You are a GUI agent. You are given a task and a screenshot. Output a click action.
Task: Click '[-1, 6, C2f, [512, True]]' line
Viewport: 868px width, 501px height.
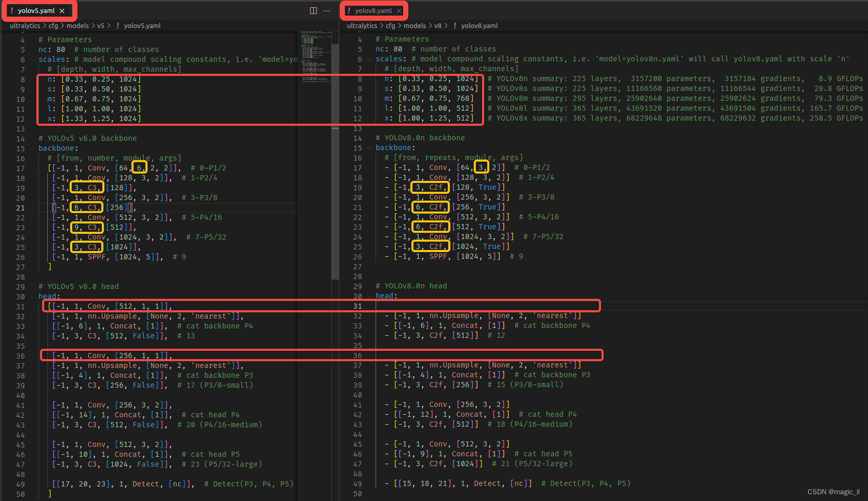point(449,227)
